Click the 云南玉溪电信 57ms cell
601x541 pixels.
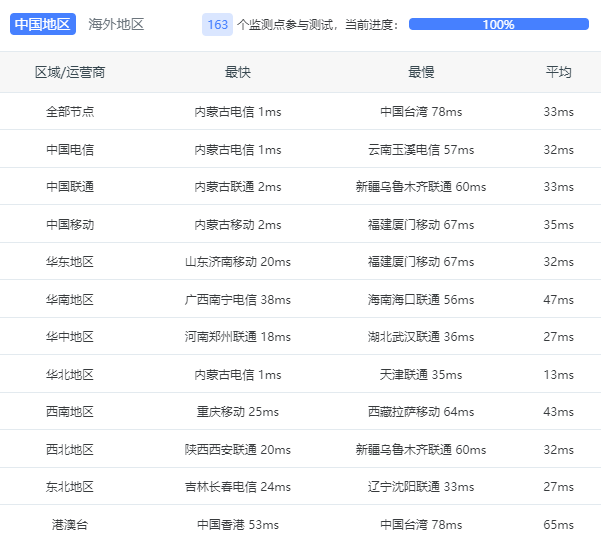[x=421, y=150]
